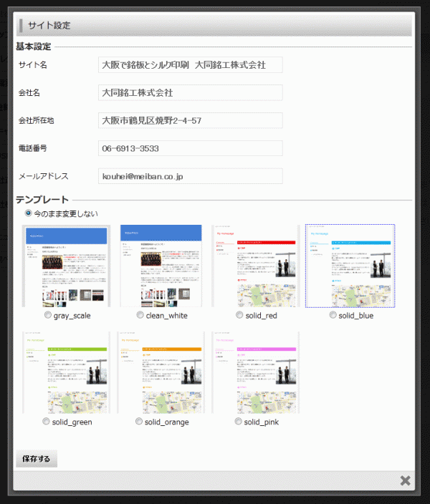
Task: Click the solid_green template thumbnail
Action: point(66,372)
